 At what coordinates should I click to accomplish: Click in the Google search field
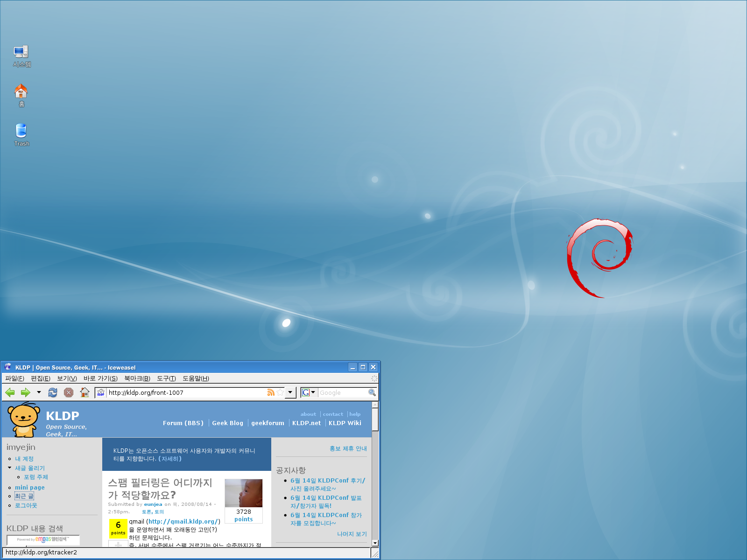click(x=343, y=392)
